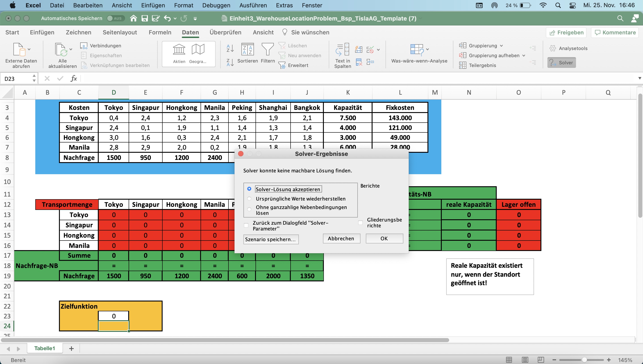643x364 pixels.
Task: Select the Tabelle1 sheet tab
Action: [x=44, y=348]
